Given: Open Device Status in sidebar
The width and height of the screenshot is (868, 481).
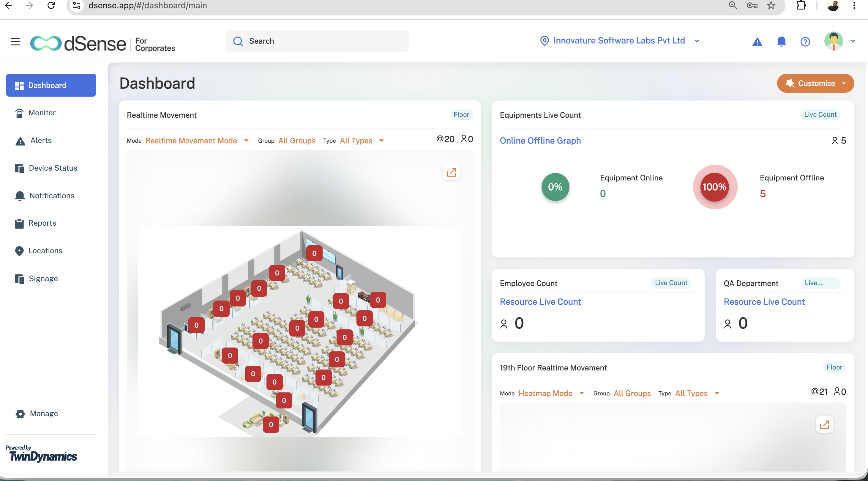Looking at the screenshot, I should [x=46, y=168].
